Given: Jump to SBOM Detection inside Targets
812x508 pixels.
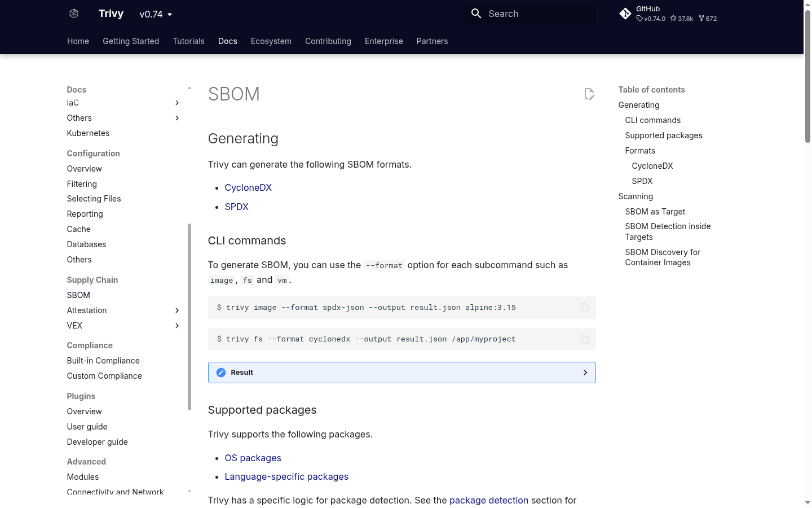Looking at the screenshot, I should point(668,231).
